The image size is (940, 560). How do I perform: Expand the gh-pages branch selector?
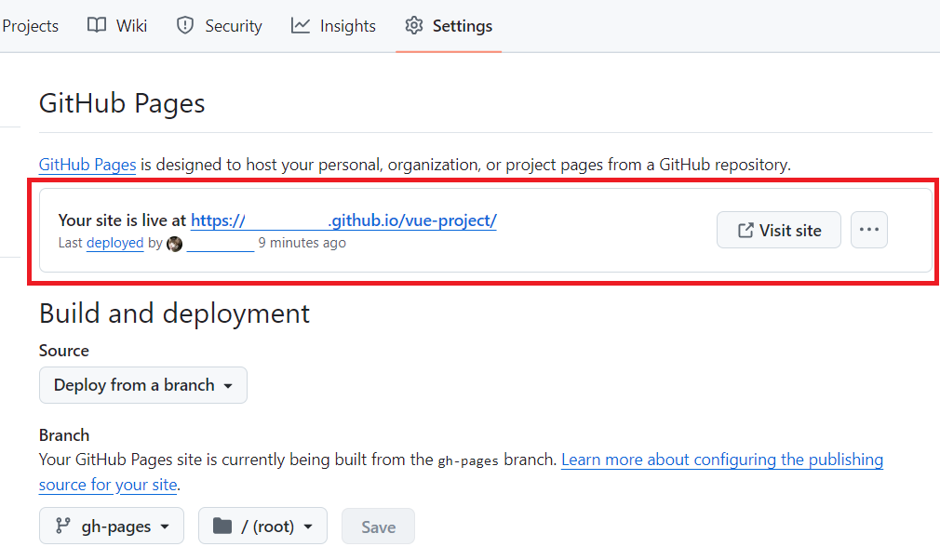point(112,526)
